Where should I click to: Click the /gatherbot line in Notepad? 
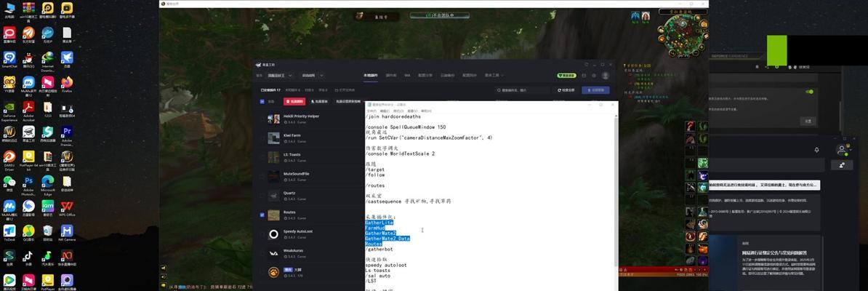point(379,250)
